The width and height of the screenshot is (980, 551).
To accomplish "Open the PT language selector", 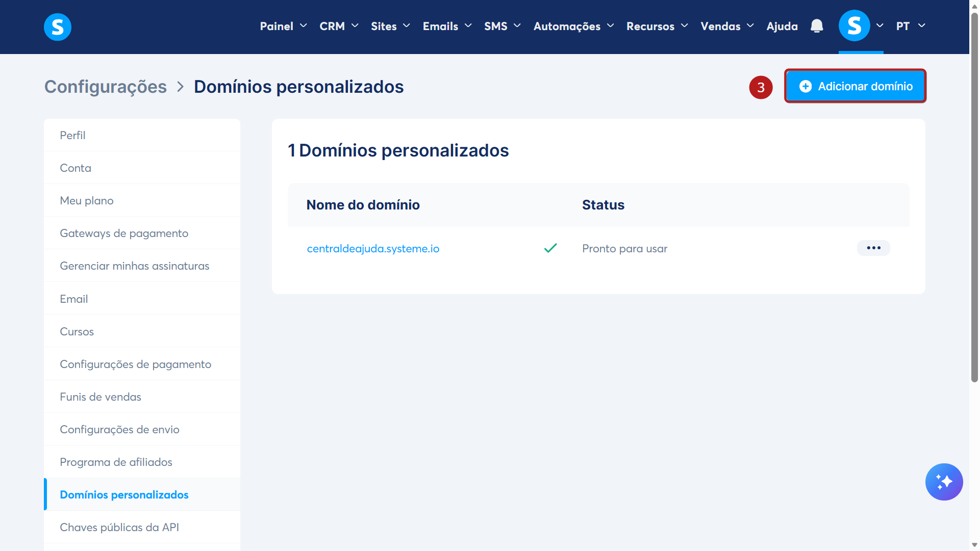I will (x=911, y=26).
